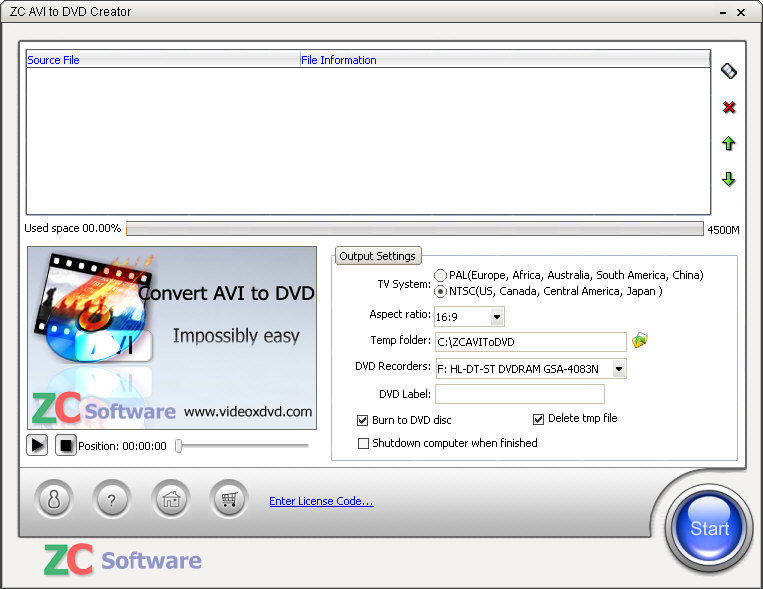The height and width of the screenshot is (589, 763).
Task: Click the Used space progress bar
Action: point(415,229)
